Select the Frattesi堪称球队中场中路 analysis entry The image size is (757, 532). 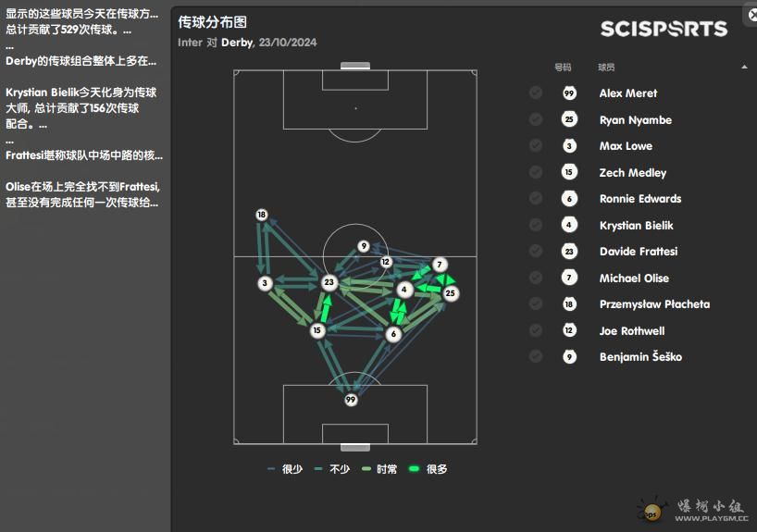click(x=83, y=155)
